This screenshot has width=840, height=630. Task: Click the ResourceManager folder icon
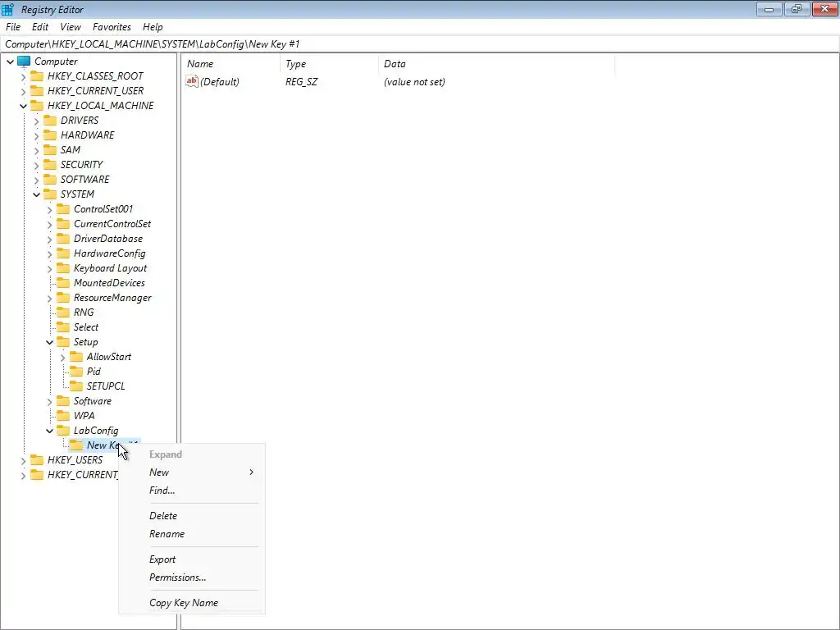pos(63,297)
